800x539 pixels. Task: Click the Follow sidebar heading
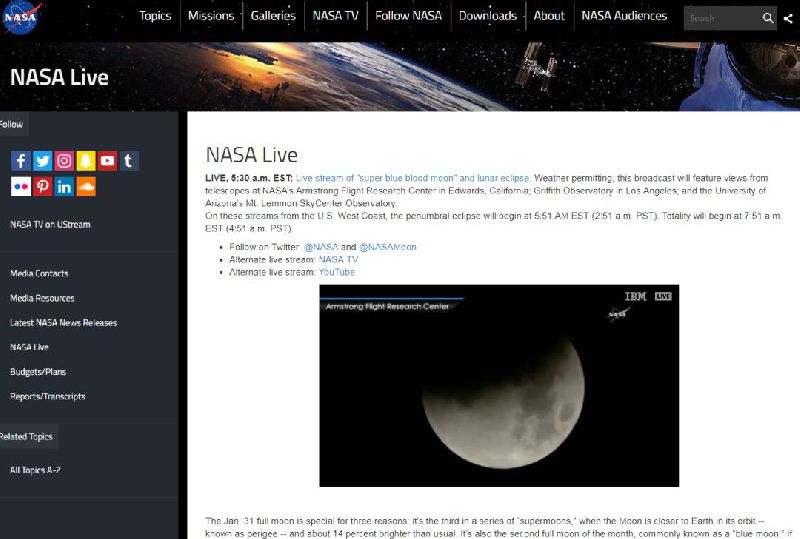point(13,124)
